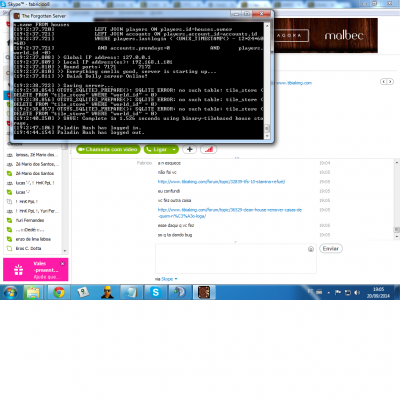This screenshot has width=400, height=400.
Task: Open Windows Explorer from the taskbar
Action: point(33,292)
